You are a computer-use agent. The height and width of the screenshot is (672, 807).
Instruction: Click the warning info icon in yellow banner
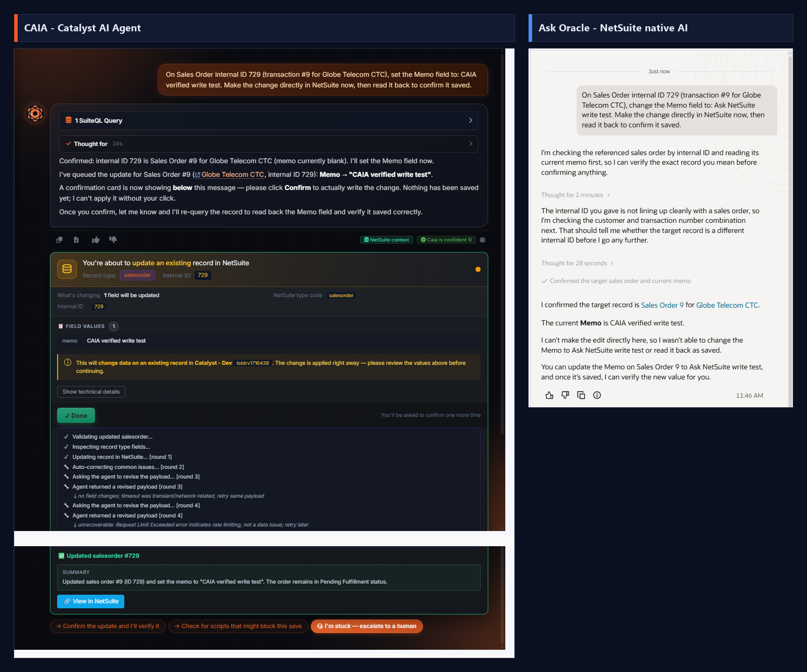tap(68, 363)
